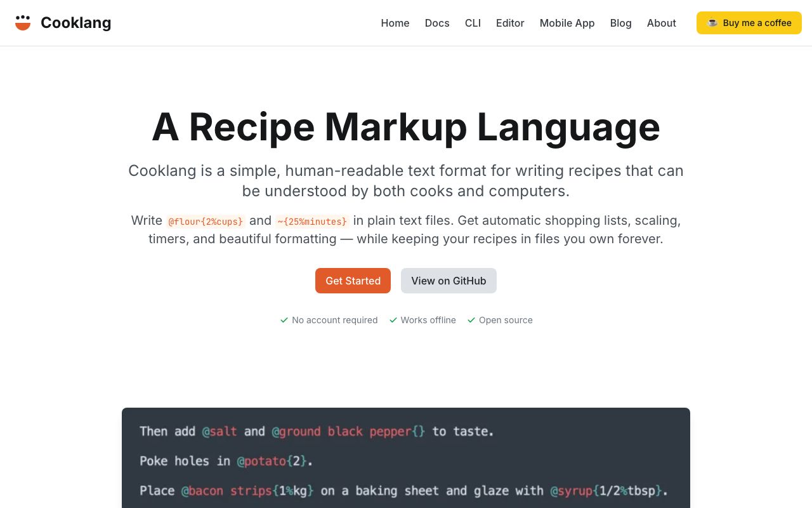
Task: Visit the Mobile App page
Action: tap(567, 23)
